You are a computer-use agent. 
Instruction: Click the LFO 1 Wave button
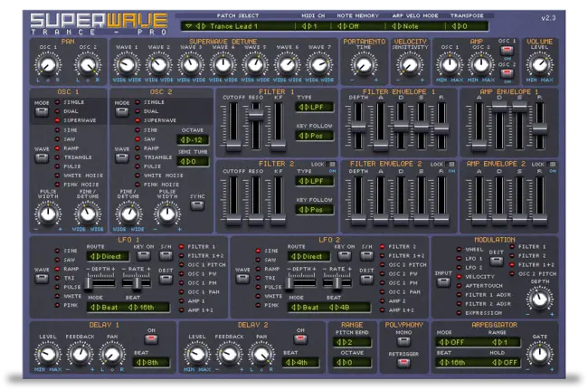42,269
